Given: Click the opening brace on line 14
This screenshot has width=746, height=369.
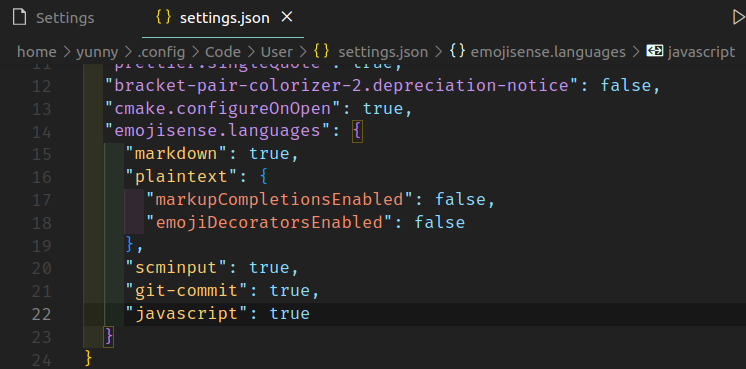Looking at the screenshot, I should click(x=357, y=132).
